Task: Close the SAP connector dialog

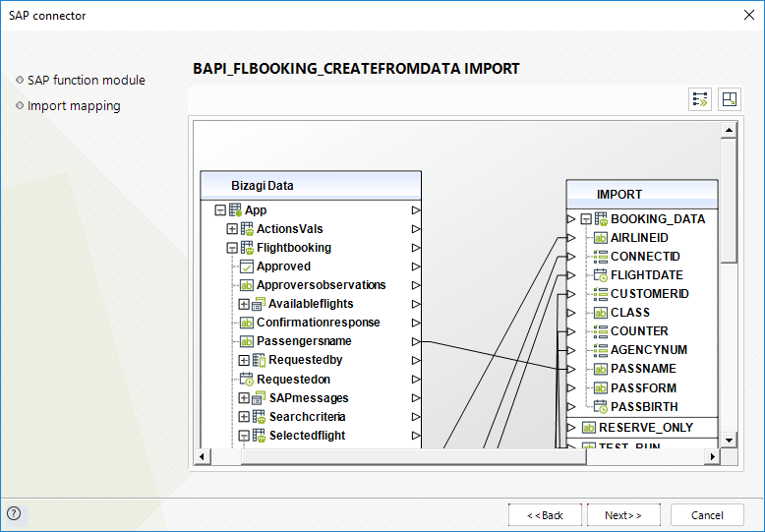Action: pyautogui.click(x=749, y=15)
